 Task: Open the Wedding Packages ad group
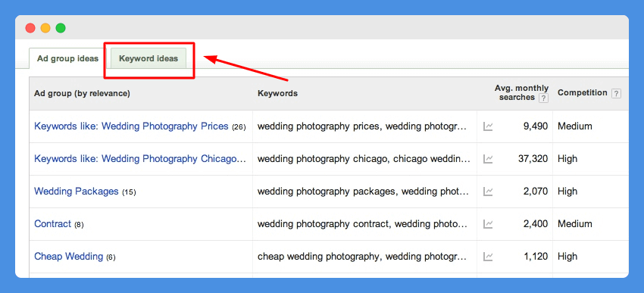[77, 192]
